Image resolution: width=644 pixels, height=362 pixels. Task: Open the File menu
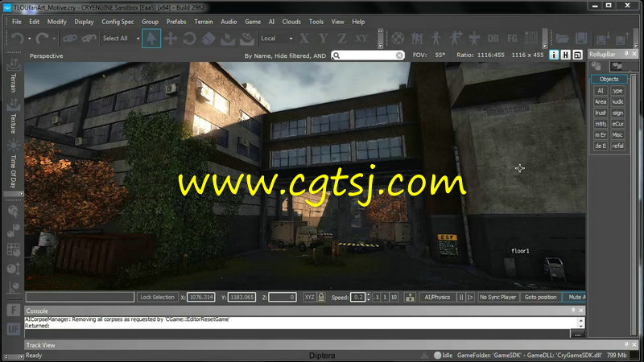[x=17, y=22]
